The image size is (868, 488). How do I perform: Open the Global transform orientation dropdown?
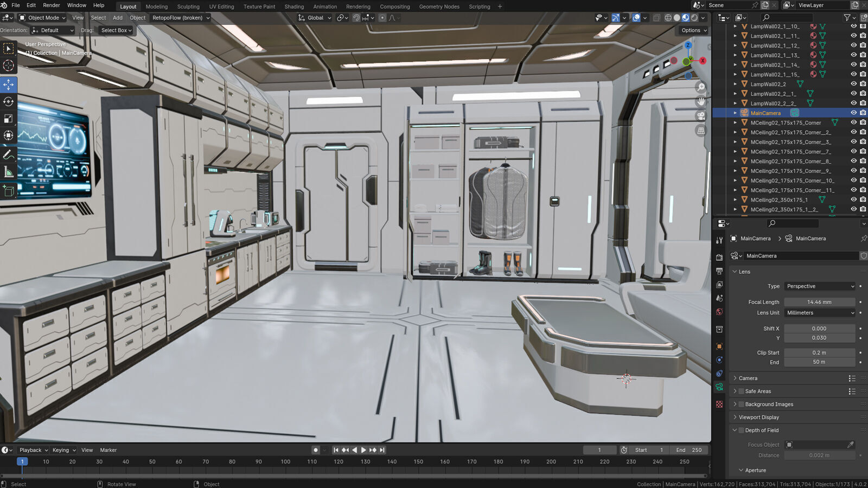tap(315, 18)
